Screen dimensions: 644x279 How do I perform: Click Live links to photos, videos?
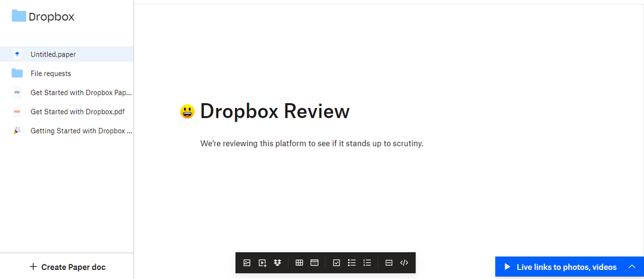567,267
